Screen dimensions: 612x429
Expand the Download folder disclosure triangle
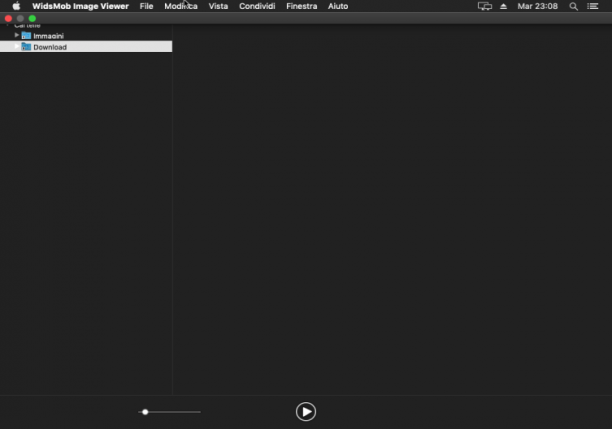(x=17, y=46)
